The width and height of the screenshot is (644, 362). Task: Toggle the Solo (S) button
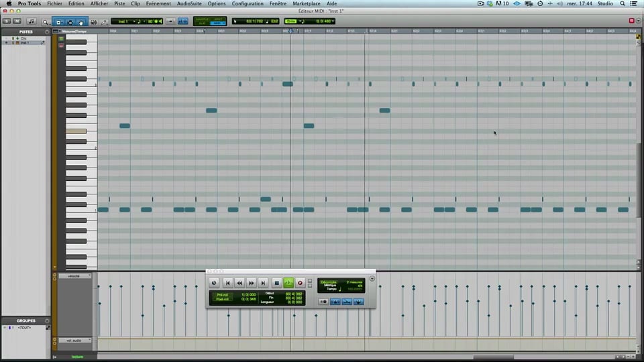tap(6, 21)
